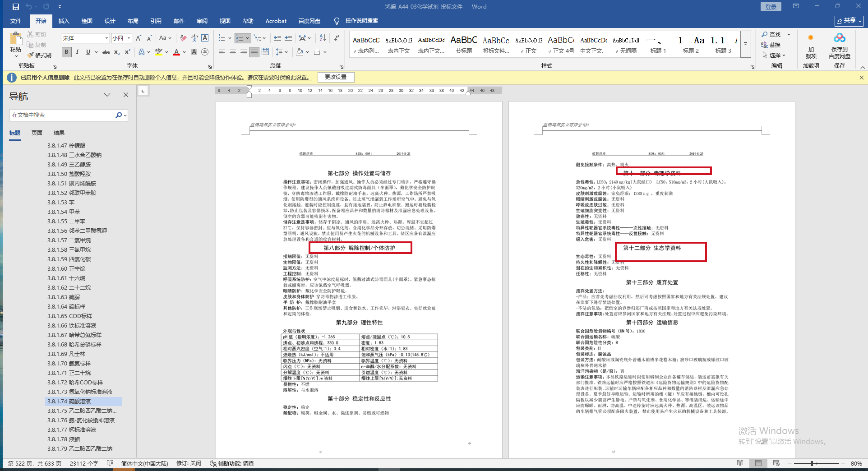Increase font size with the grow-font icon

(x=139, y=38)
